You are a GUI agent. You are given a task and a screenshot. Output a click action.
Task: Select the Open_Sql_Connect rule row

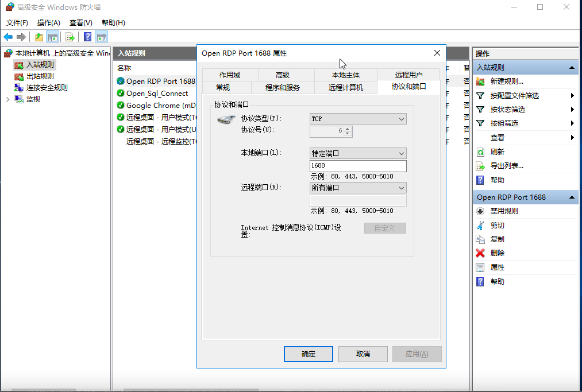(156, 93)
